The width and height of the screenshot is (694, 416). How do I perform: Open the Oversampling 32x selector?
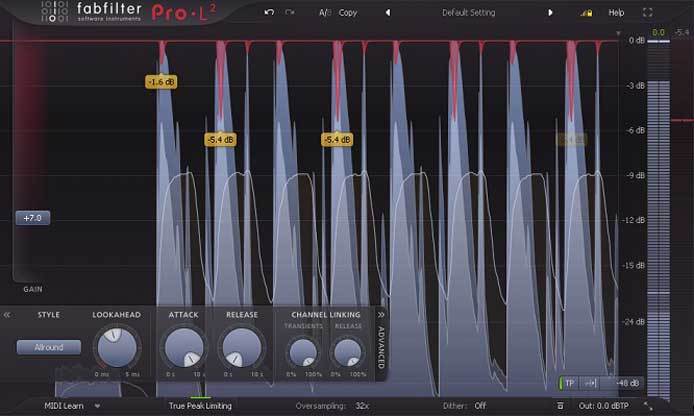(x=332, y=405)
